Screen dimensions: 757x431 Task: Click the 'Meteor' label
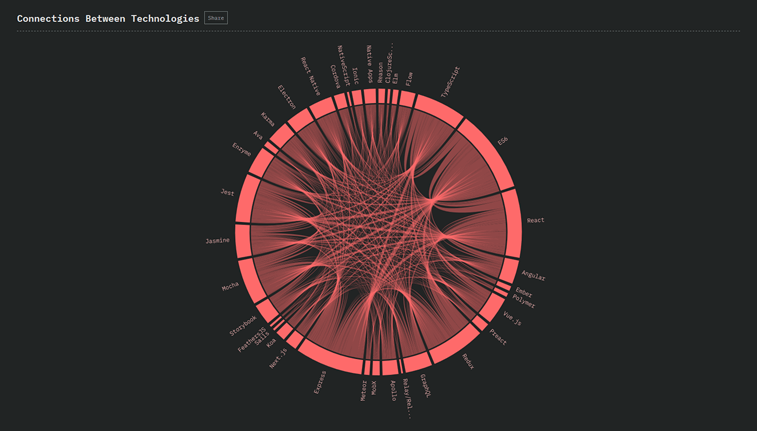click(x=364, y=391)
